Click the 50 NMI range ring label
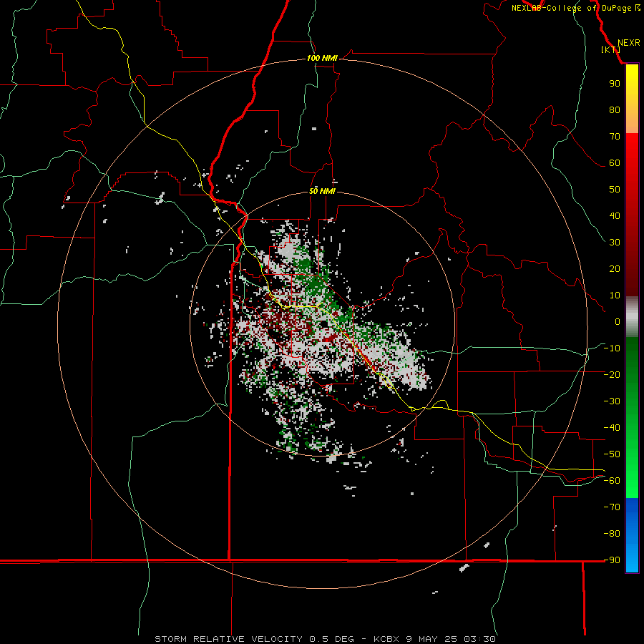Viewport: 644px width, 644px height. click(x=322, y=191)
